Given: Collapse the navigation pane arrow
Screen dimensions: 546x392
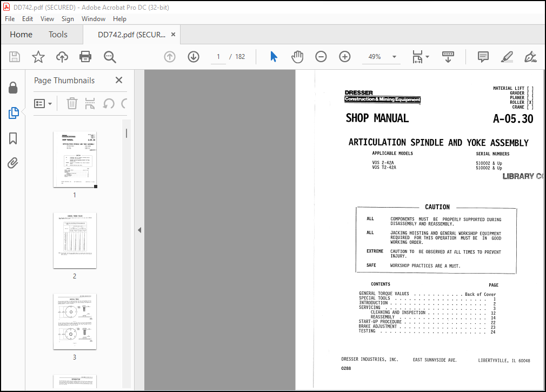Looking at the screenshot, I should click(x=139, y=230).
